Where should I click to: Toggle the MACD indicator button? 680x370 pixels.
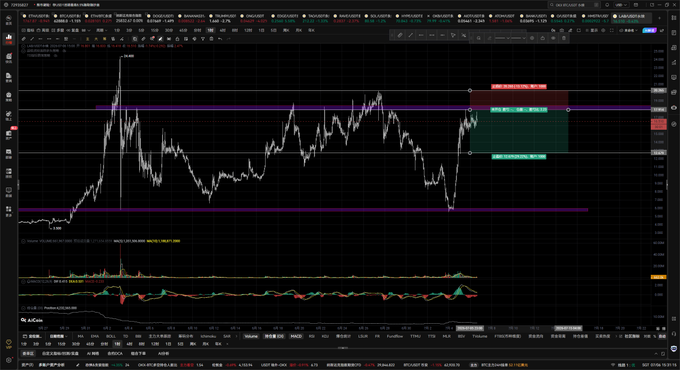pos(296,336)
